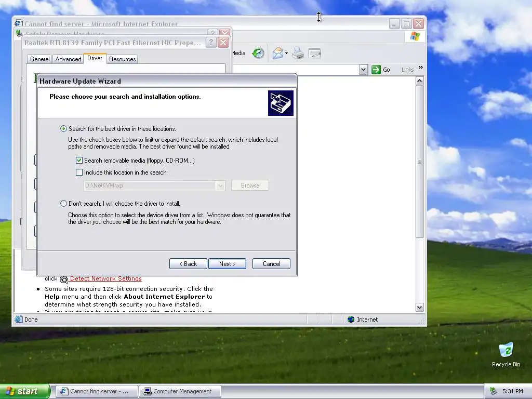This screenshot has height=399, width=532.
Task: Click the 'Done' status bar text
Action: tap(31, 320)
